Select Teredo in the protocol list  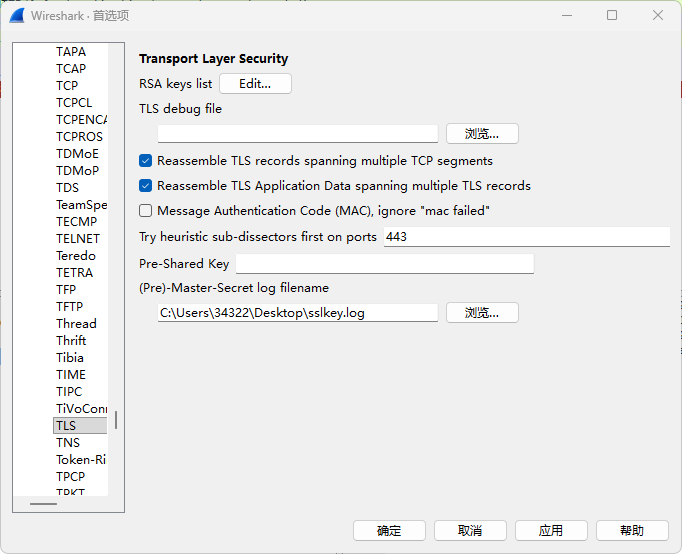(76, 255)
